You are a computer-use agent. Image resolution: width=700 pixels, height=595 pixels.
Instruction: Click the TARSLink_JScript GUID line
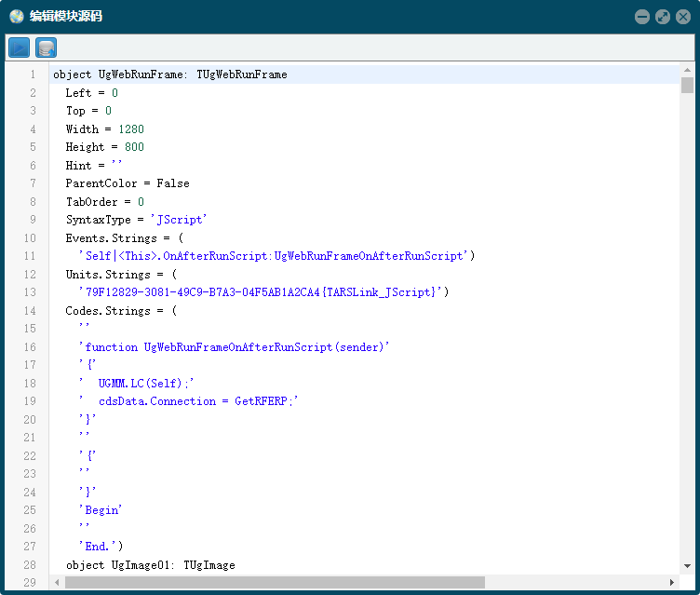coord(263,292)
